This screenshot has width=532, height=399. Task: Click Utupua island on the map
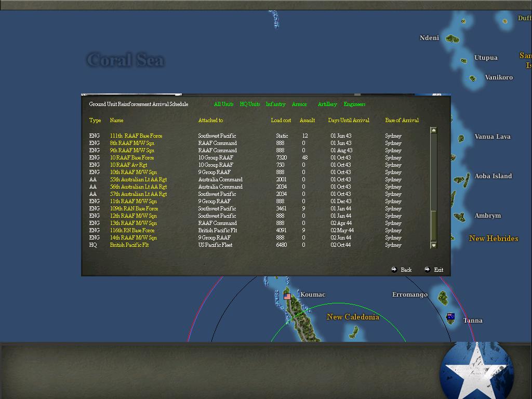pos(463,61)
